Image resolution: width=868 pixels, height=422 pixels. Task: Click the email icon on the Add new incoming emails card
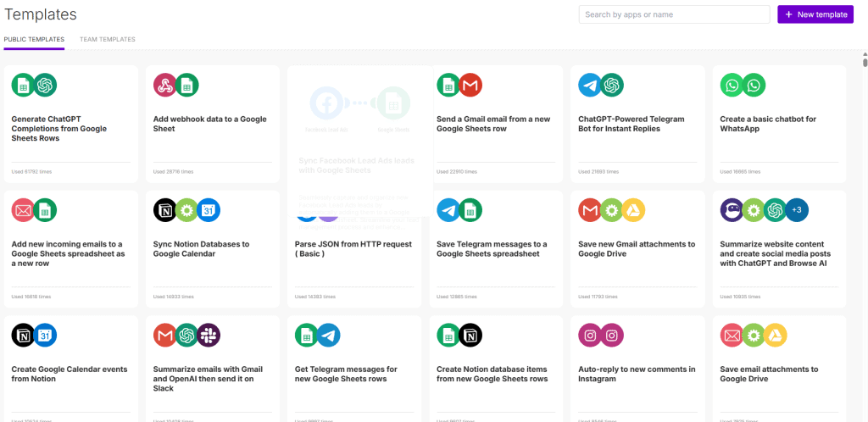coord(23,210)
